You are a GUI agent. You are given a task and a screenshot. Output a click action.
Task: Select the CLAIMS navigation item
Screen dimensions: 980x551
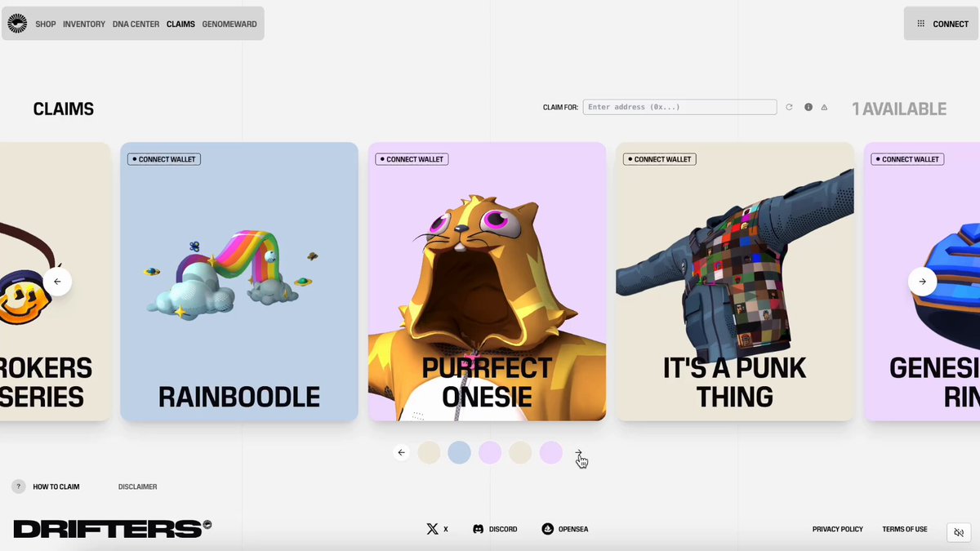(180, 24)
